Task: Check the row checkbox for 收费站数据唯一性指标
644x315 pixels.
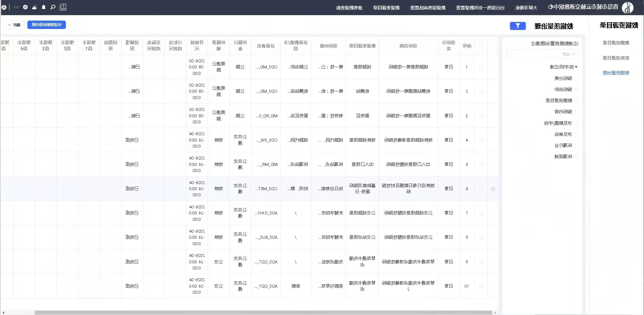Action: [x=481, y=91]
